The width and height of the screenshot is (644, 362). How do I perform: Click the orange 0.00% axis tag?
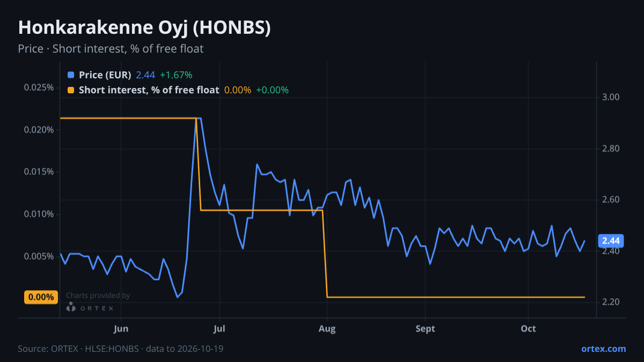41,297
